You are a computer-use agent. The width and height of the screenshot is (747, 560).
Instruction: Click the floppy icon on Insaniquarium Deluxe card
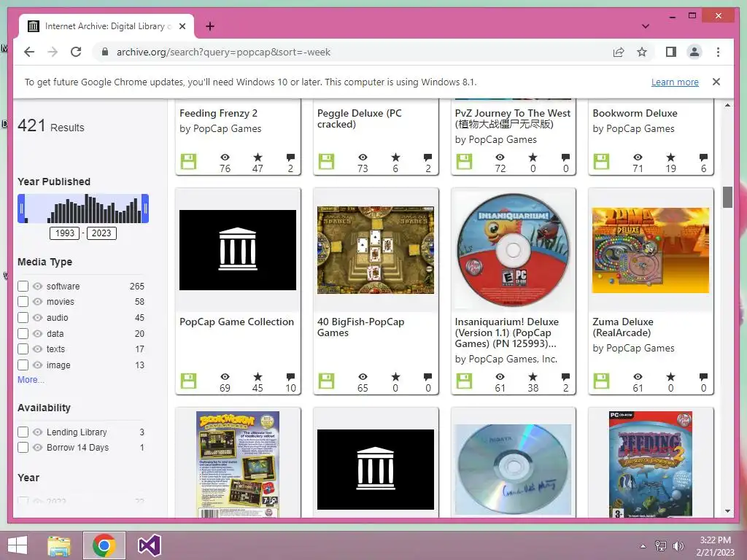(464, 381)
